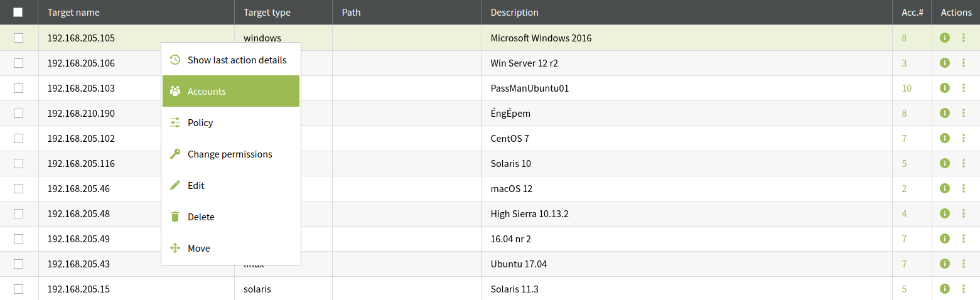The height and width of the screenshot is (300, 980).
Task: Click the history icon beside Show last action details
Action: (175, 60)
